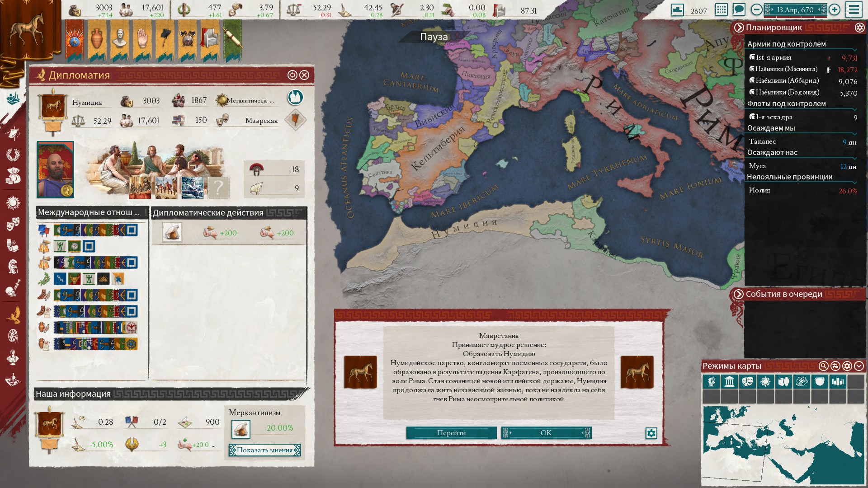Open the ledger grid icon in top bar
Image resolution: width=868 pixels, height=488 pixels.
(x=722, y=9)
